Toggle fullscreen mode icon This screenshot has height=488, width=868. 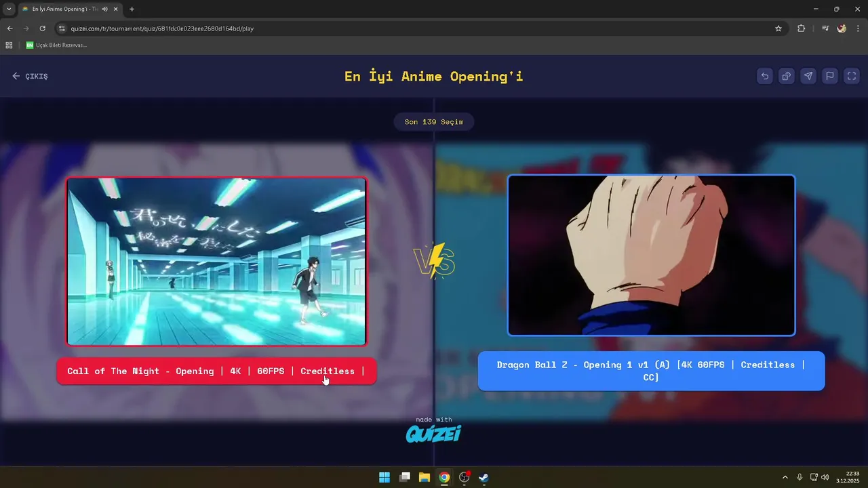[852, 76]
